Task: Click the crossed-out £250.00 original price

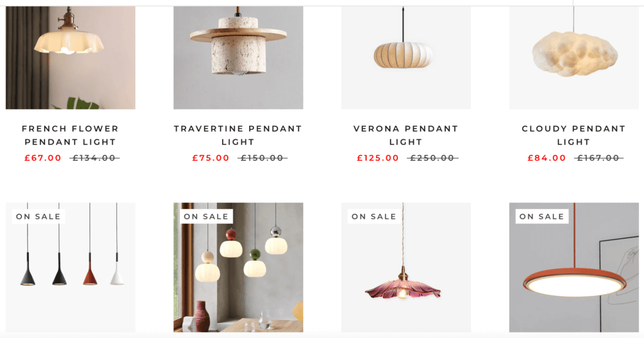Action: (433, 158)
